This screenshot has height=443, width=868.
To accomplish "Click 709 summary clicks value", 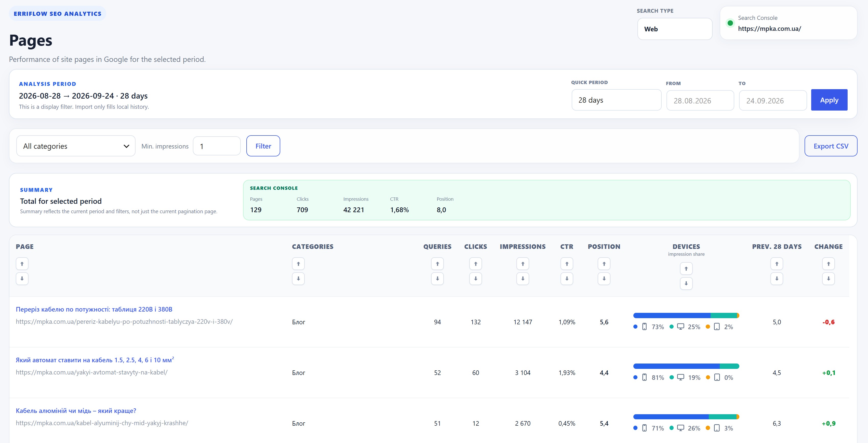I will (x=302, y=210).
